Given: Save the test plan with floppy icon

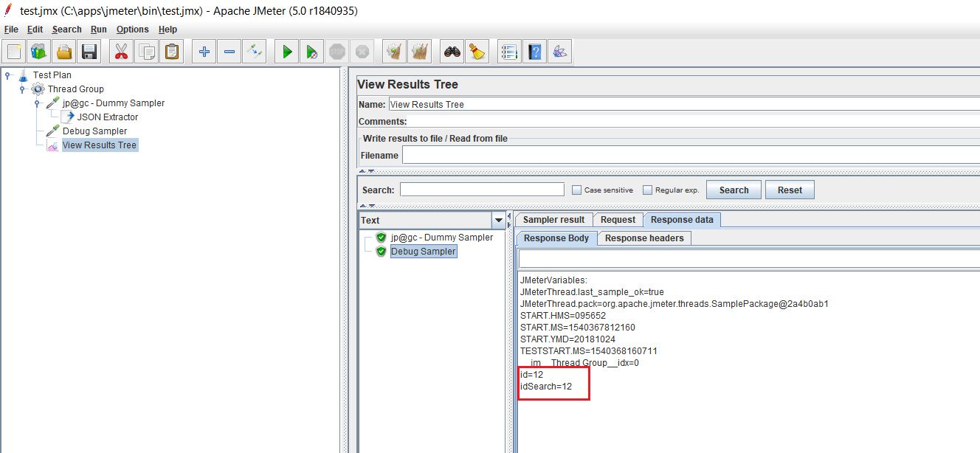Looking at the screenshot, I should [x=89, y=52].
